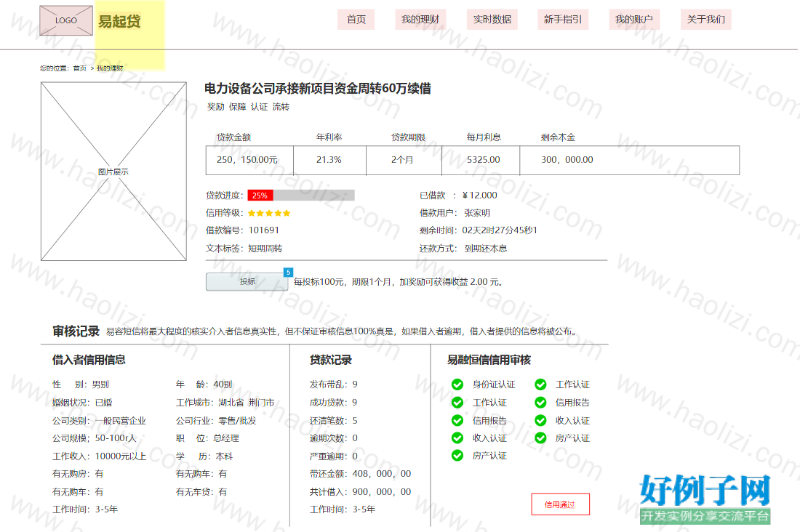
Task: Click the ¥12.000 已借款 value
Action: coord(479,196)
